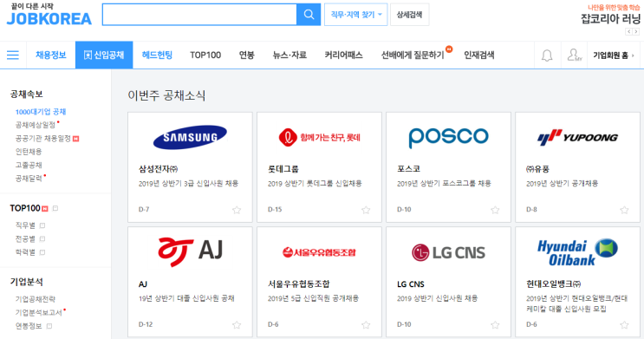Image resolution: width=644 pixels, height=339 pixels.
Task: Click the AJ company logo
Action: click(x=190, y=251)
